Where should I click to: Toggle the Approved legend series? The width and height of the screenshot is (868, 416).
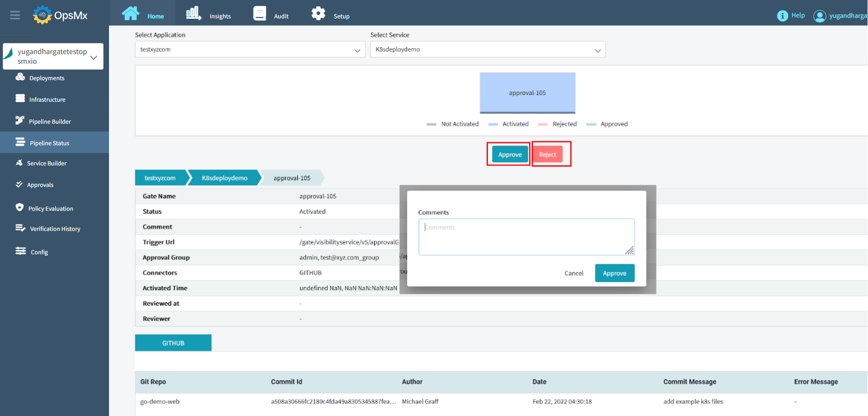(614, 124)
